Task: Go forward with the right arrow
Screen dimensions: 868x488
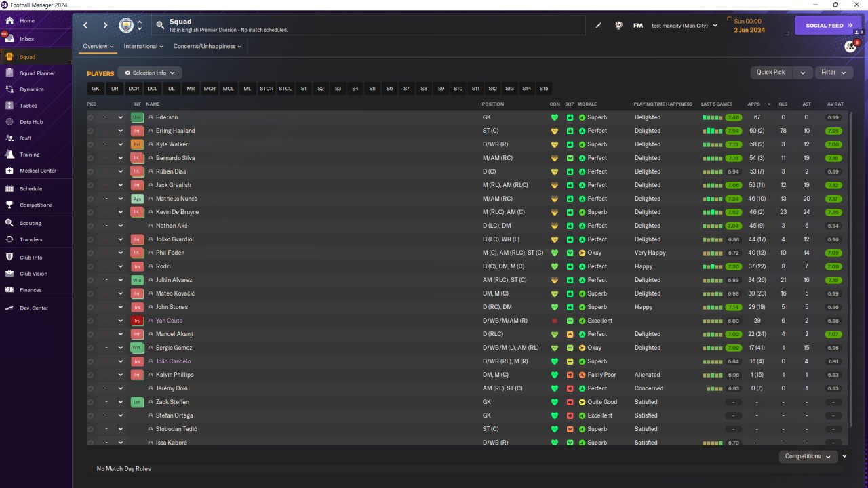Action: tap(105, 26)
